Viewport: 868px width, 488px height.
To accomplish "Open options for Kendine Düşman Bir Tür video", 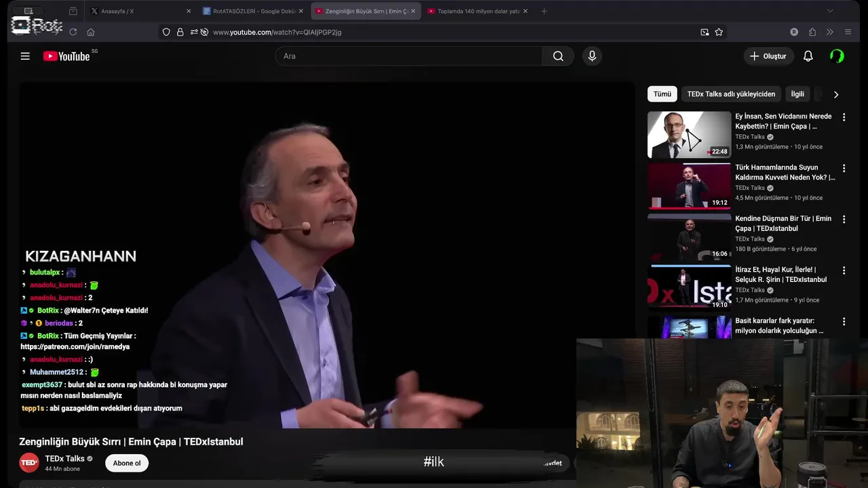I will 844,220.
